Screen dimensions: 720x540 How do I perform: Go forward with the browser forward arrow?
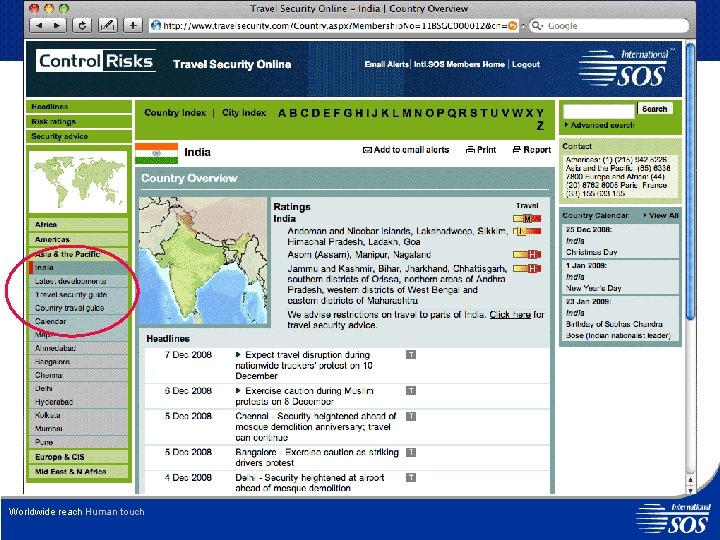tap(57, 26)
